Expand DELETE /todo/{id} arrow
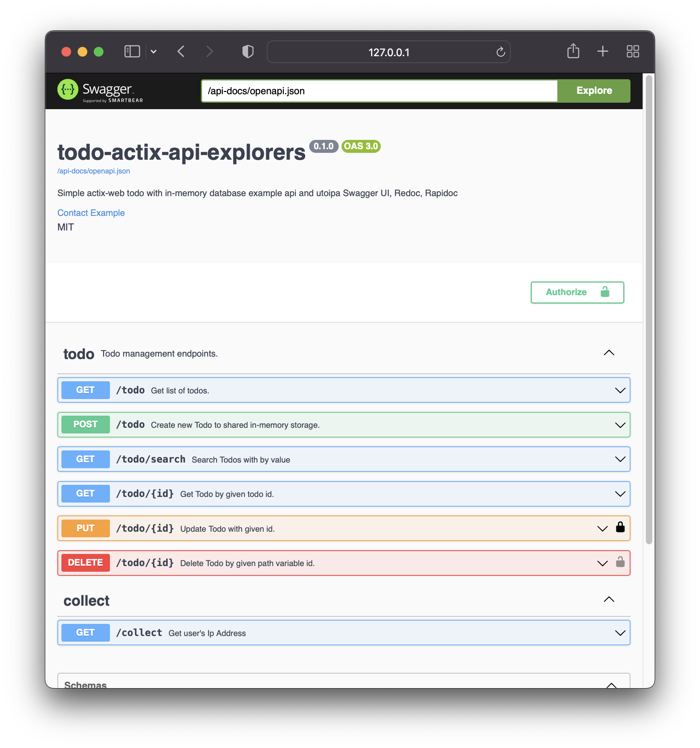Screen dimensions: 700x748 coord(602,563)
